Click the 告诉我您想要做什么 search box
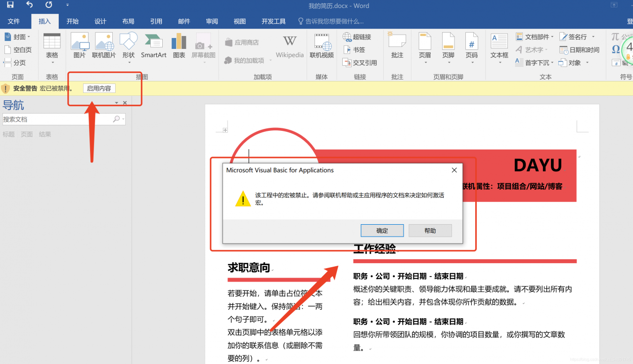Viewport: 633px width, 364px height. pyautogui.click(x=330, y=21)
